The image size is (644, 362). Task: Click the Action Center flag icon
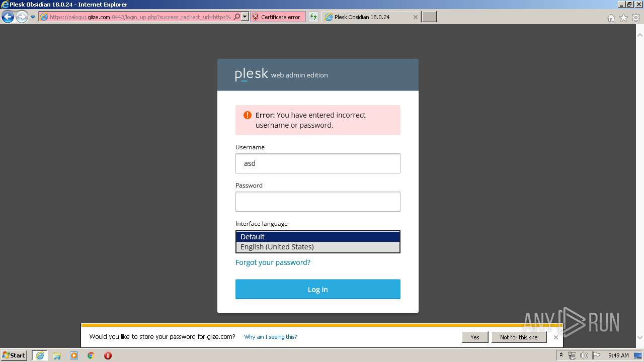pyautogui.click(x=596, y=355)
